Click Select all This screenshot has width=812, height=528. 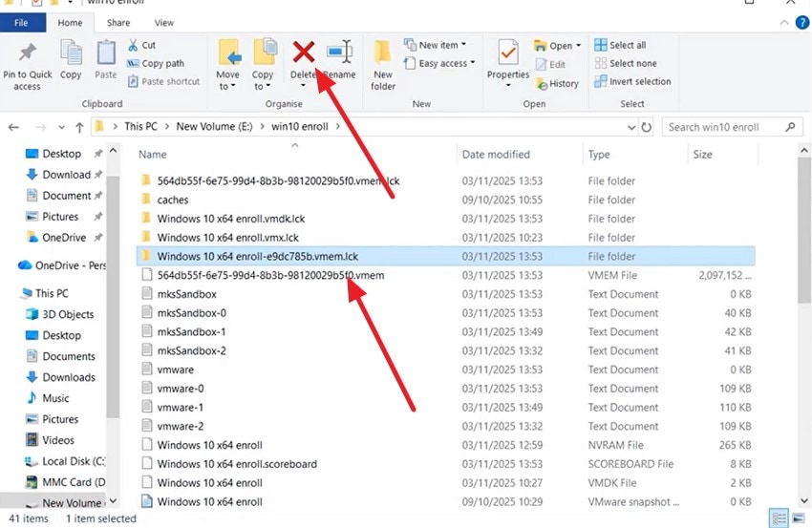point(620,45)
